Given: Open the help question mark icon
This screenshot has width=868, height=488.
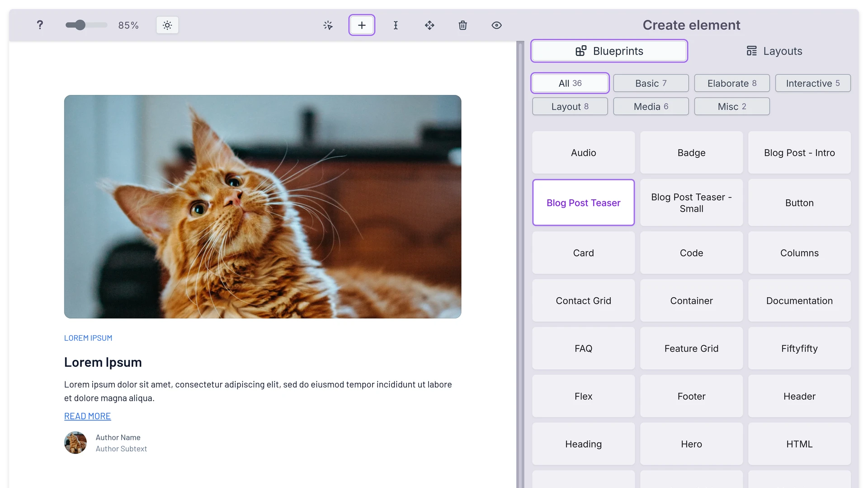Looking at the screenshot, I should tap(40, 25).
